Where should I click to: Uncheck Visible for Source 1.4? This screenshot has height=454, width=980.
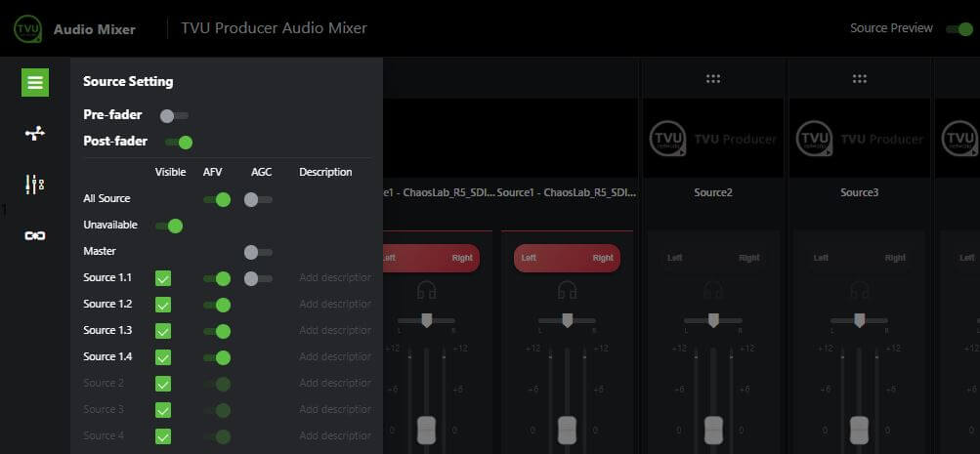tap(163, 357)
